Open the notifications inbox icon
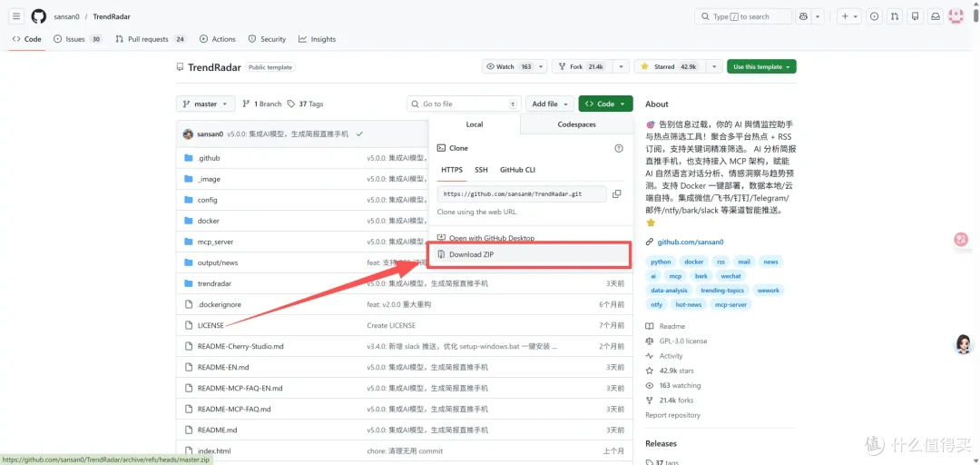The width and height of the screenshot is (980, 465). (x=936, y=16)
